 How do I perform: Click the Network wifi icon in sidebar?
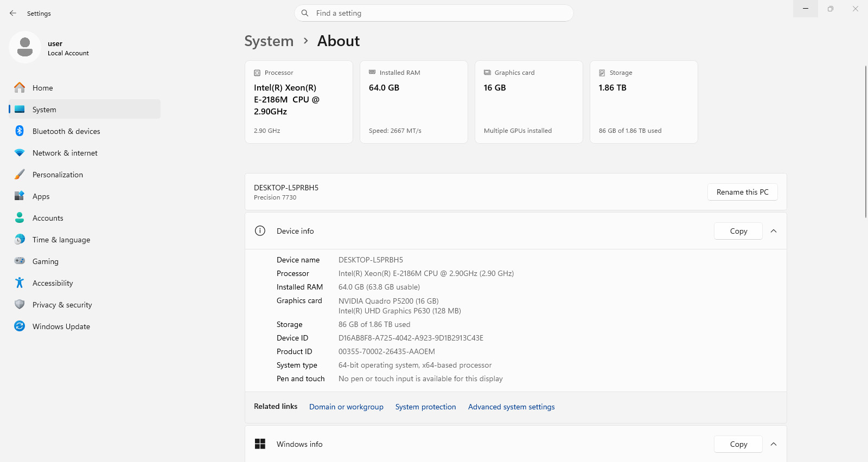coord(20,153)
